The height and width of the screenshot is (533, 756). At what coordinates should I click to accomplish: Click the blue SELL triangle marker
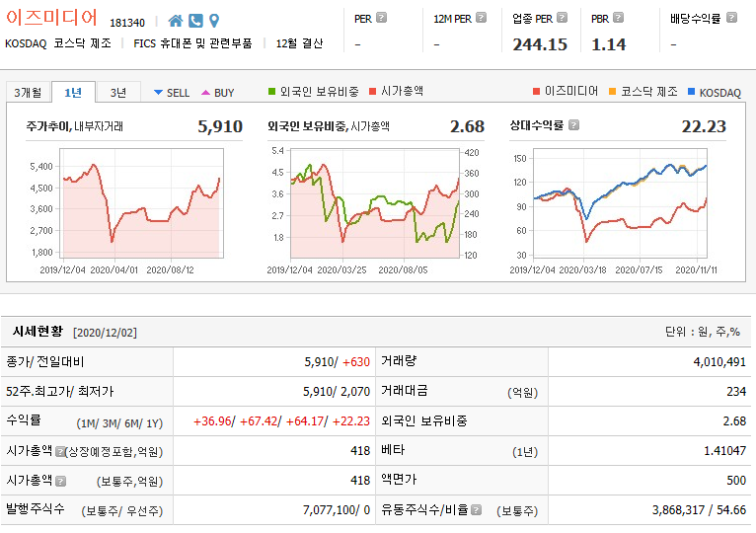(x=158, y=93)
